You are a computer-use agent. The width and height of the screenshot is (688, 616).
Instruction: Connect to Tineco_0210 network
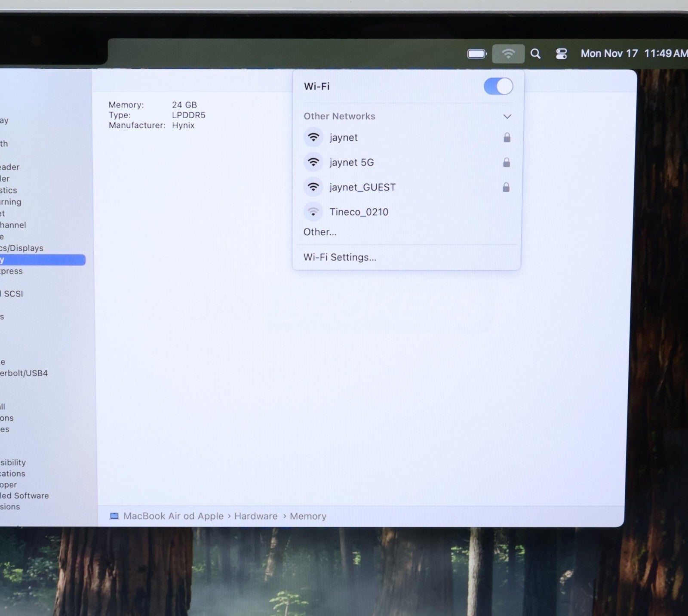tap(359, 212)
